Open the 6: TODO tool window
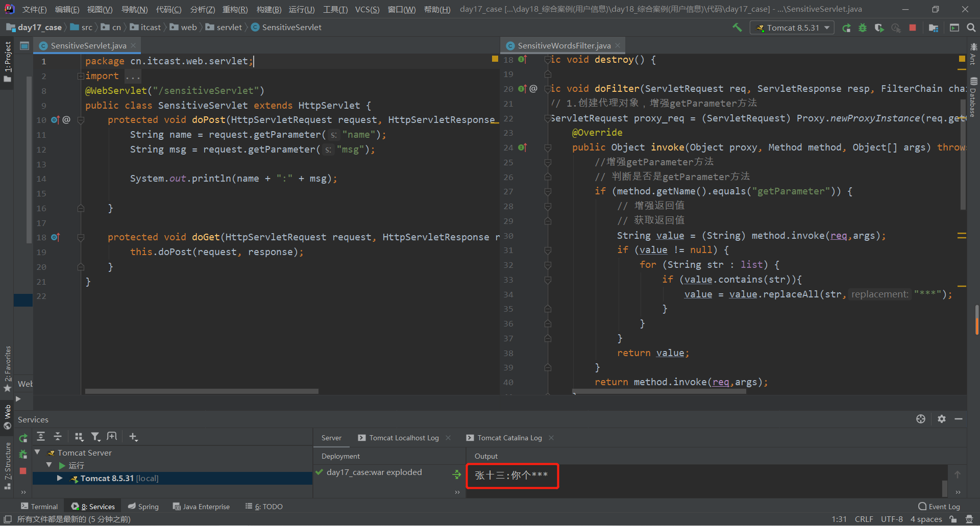The height and width of the screenshot is (526, 980). coord(264,507)
